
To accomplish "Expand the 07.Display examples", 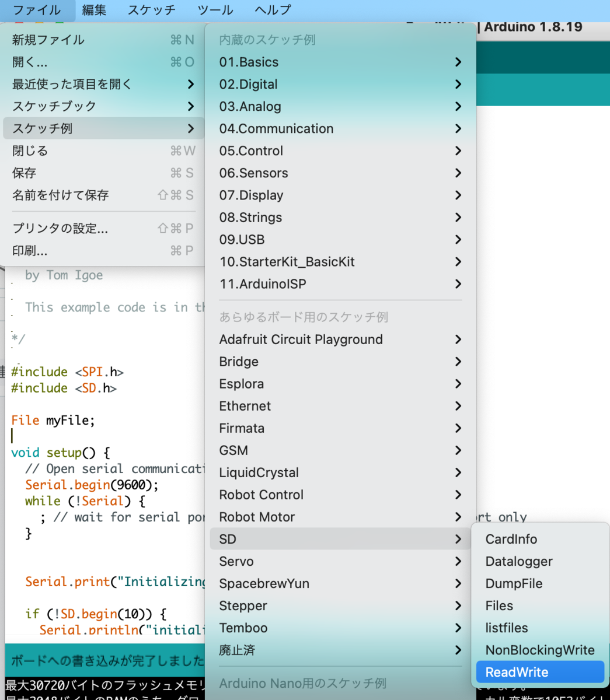I will (340, 195).
